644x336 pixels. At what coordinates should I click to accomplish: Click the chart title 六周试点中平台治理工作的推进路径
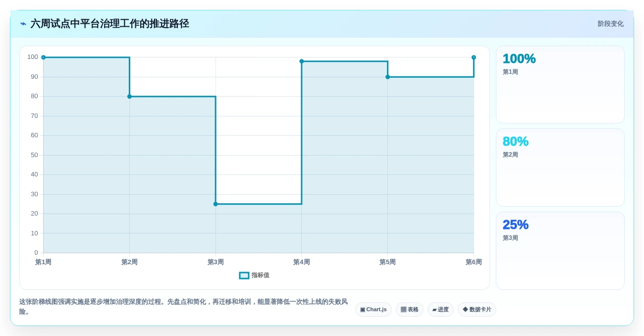tap(109, 24)
